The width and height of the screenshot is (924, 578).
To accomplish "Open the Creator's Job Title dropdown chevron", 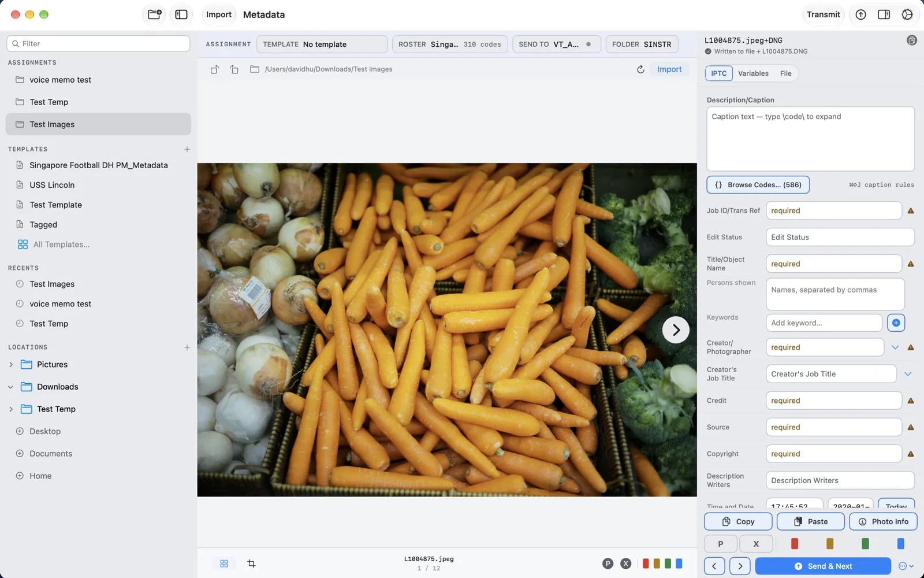I will [908, 374].
